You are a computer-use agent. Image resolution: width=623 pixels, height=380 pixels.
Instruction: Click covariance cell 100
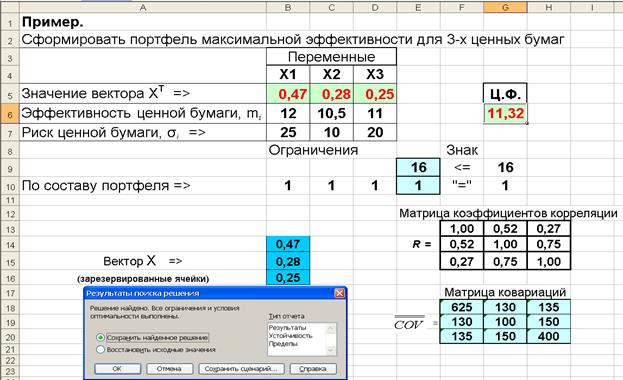(505, 322)
